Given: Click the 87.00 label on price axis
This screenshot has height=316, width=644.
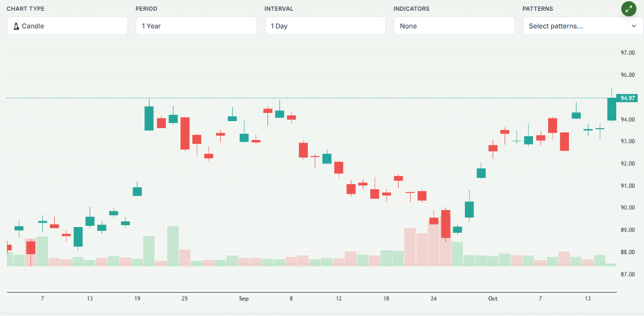Looking at the screenshot, I should pos(627,275).
